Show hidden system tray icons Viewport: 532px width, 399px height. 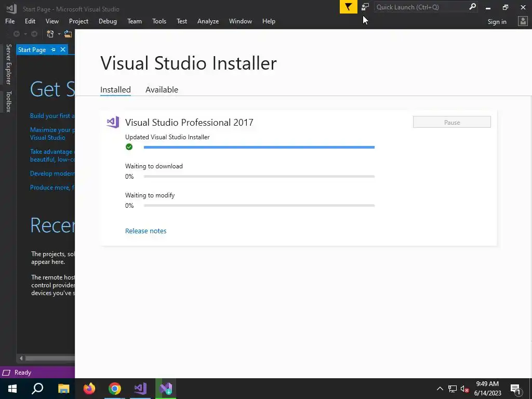[x=440, y=389]
